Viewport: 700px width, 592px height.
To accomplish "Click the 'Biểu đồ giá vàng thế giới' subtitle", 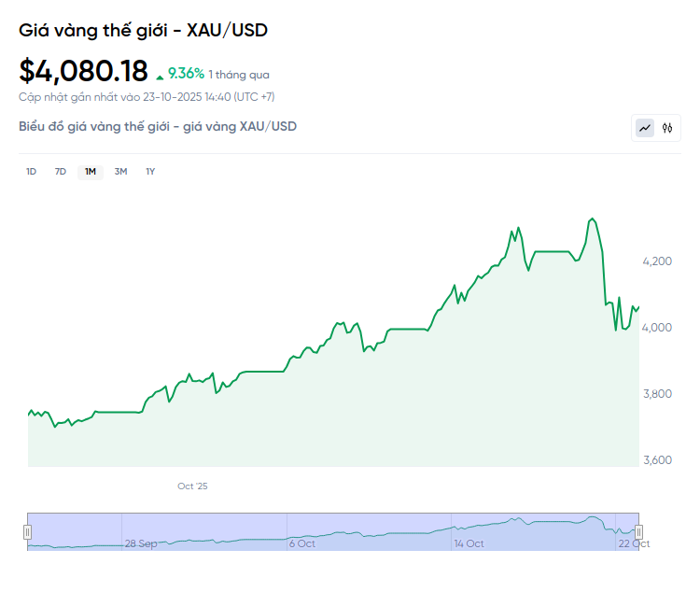I will point(158,126).
